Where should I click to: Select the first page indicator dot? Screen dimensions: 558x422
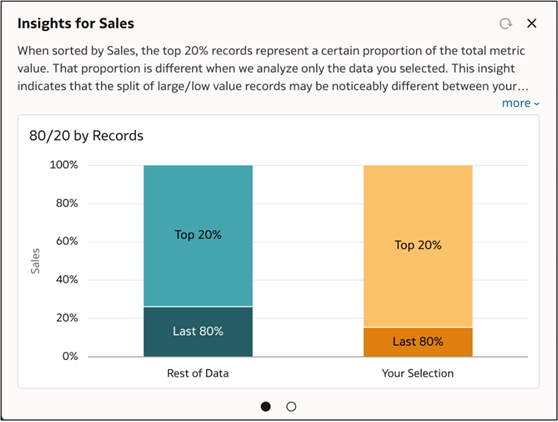click(265, 406)
